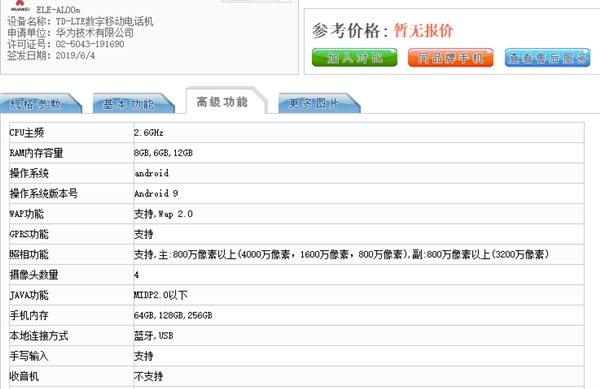Click the 暂无报价 price text

point(423,30)
